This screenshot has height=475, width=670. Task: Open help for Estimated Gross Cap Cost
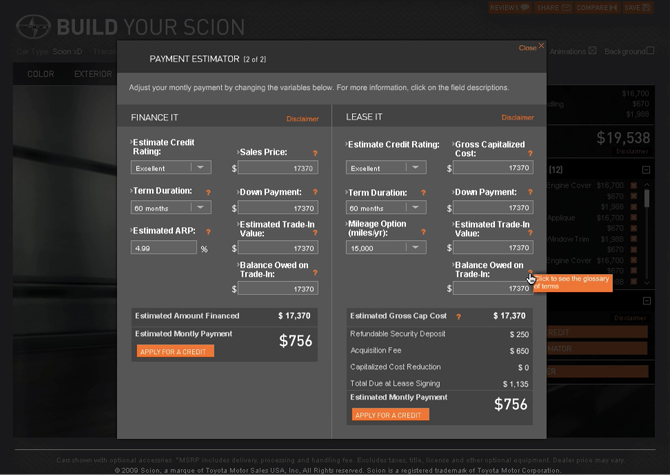pos(458,317)
